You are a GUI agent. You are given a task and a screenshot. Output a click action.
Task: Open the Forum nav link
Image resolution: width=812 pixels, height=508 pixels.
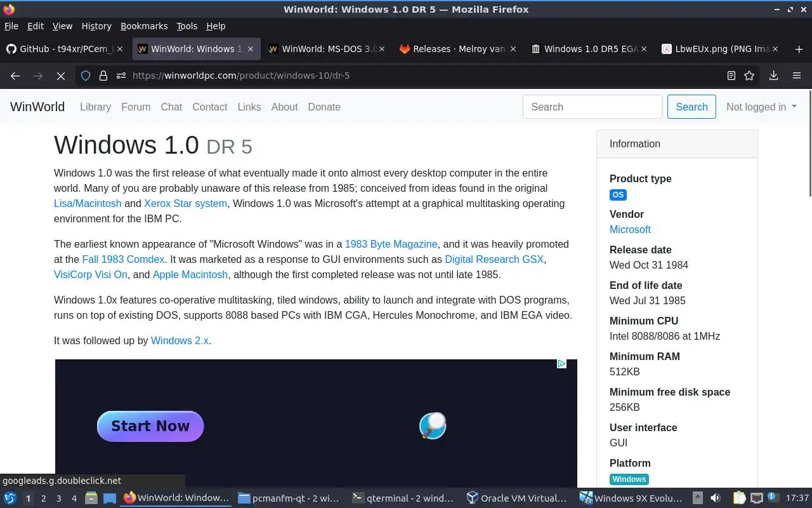click(136, 107)
